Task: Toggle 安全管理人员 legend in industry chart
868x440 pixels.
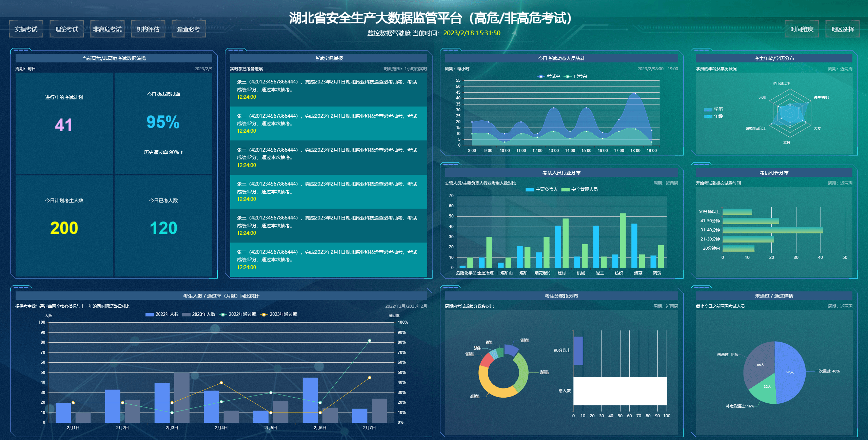Action: [x=579, y=189]
